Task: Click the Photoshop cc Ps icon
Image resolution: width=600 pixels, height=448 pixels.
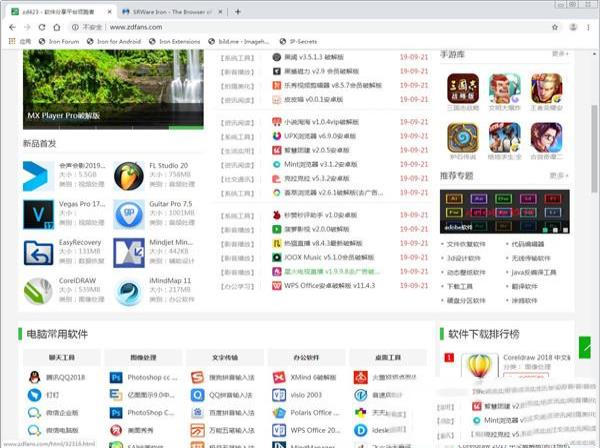Action: click(116, 378)
